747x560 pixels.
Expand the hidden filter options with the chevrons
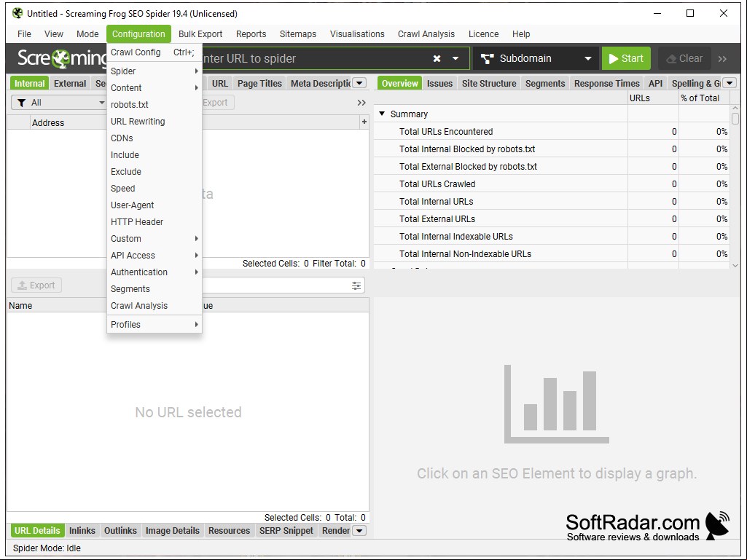[361, 103]
